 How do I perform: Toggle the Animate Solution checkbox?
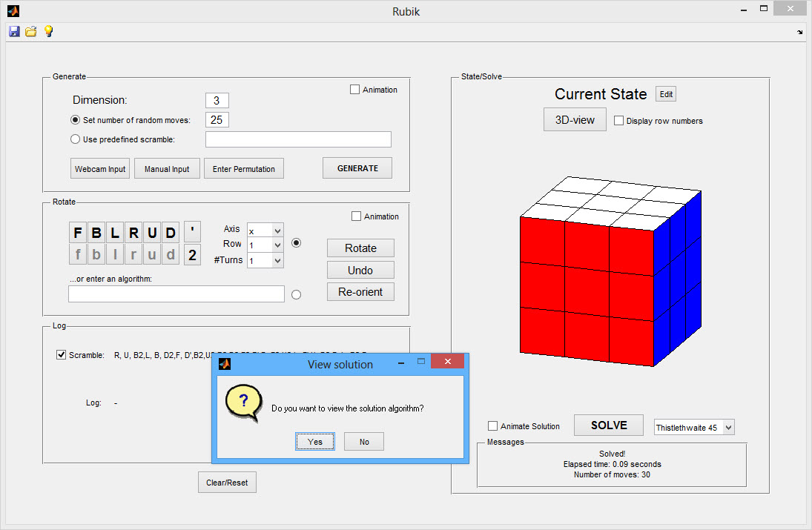[493, 426]
